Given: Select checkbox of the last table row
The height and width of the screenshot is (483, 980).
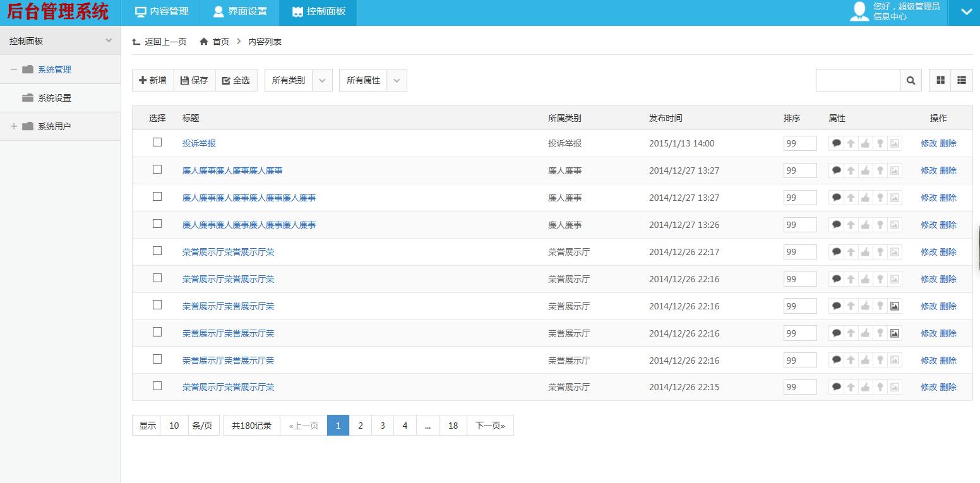Looking at the screenshot, I should [157, 386].
